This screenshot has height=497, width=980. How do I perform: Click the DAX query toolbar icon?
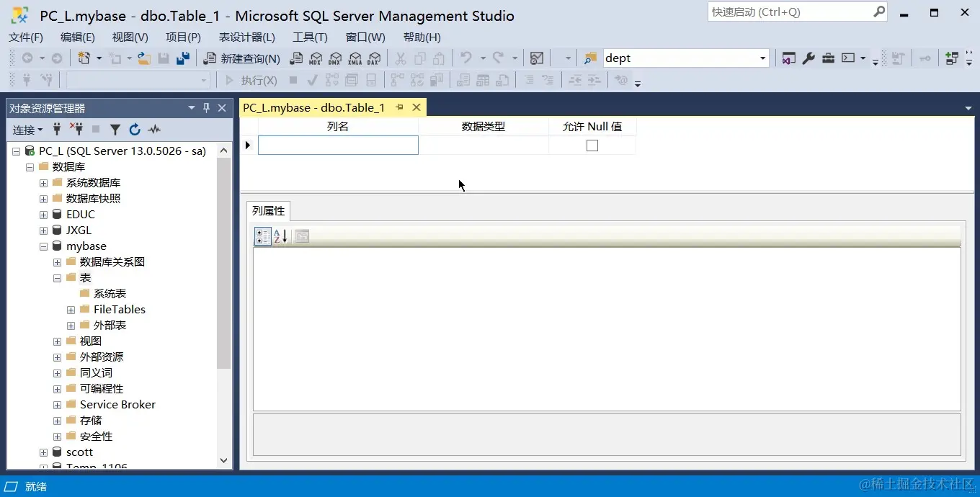[x=374, y=58]
